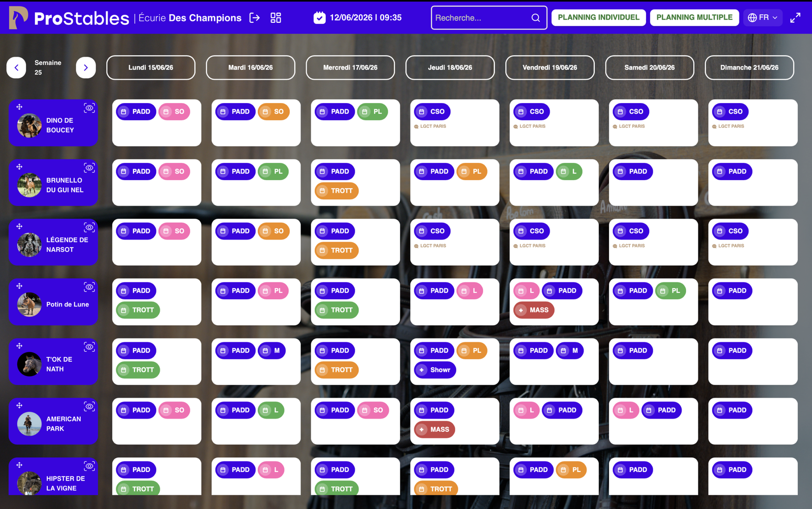Go to the next week with the right chevron
Screen dimensions: 812x509
pyautogui.click(x=86, y=67)
